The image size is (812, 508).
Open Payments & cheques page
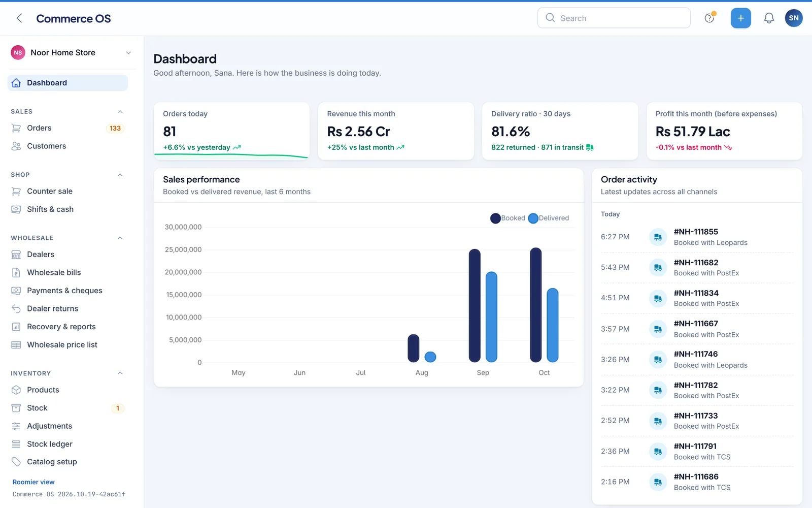(67, 291)
